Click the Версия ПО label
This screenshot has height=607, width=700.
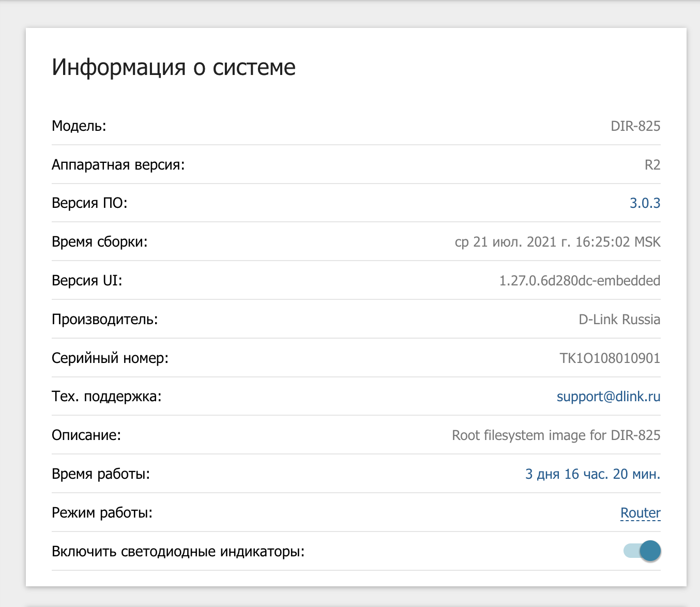click(89, 203)
